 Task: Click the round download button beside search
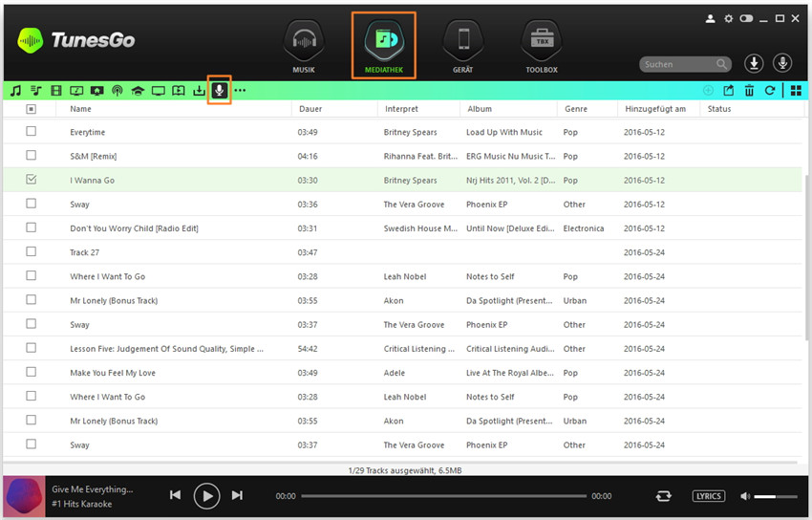pos(754,63)
